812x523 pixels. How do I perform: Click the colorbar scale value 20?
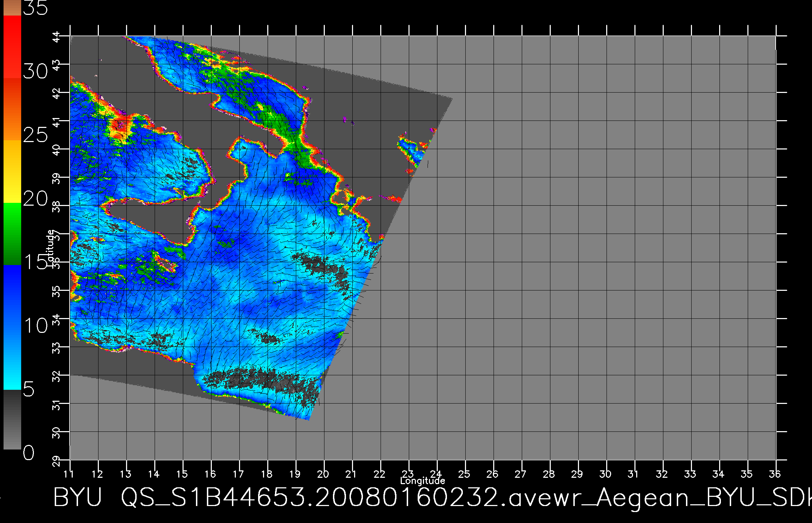(35, 199)
